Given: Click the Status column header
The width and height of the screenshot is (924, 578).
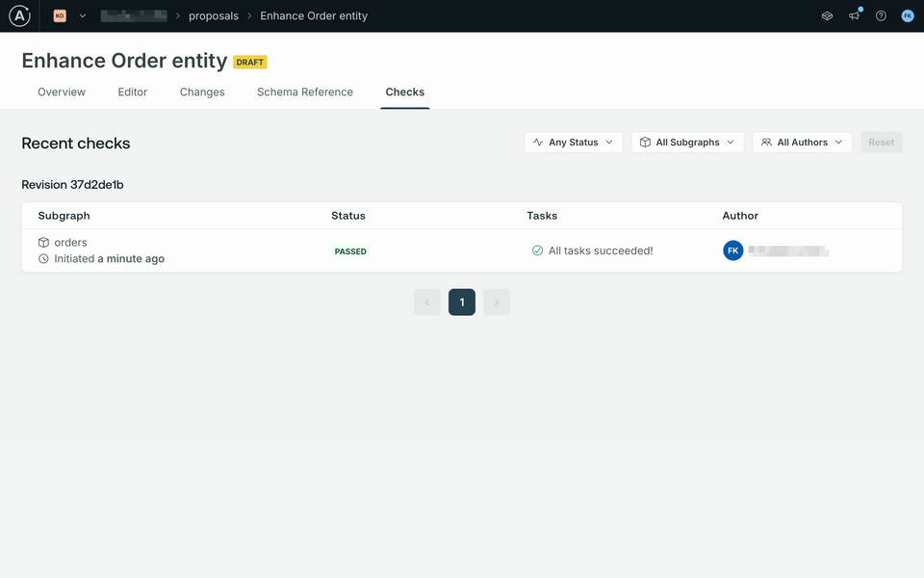Looking at the screenshot, I should click(x=348, y=216).
